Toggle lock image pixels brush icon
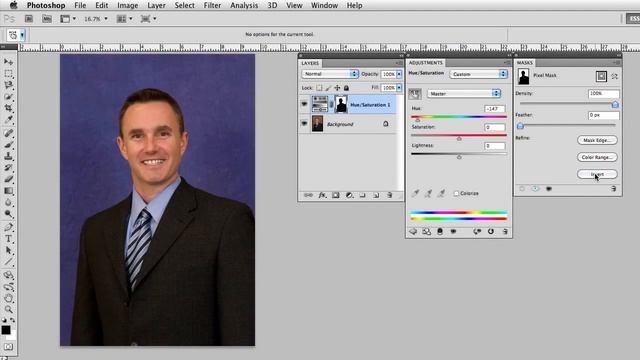The image size is (640, 360). tap(328, 88)
